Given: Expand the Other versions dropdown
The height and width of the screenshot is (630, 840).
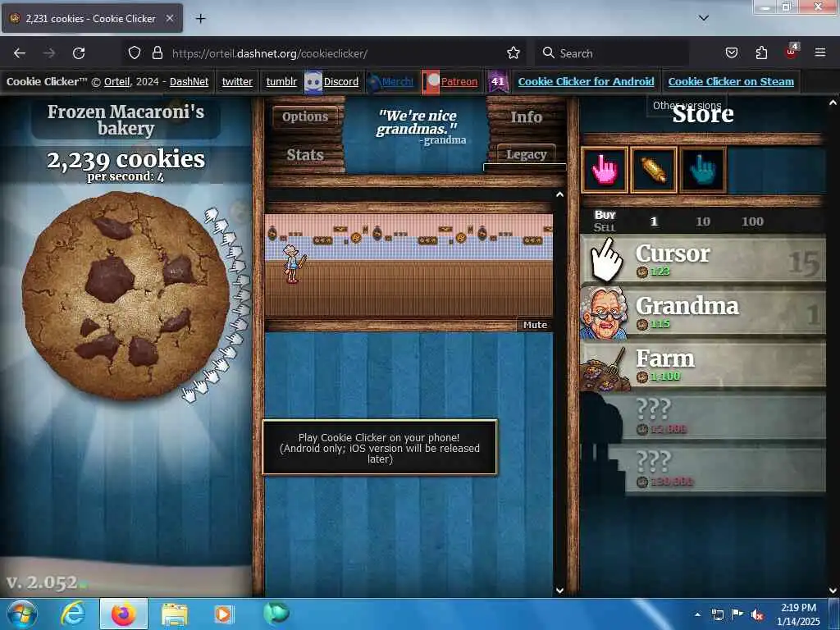Looking at the screenshot, I should tap(687, 105).
